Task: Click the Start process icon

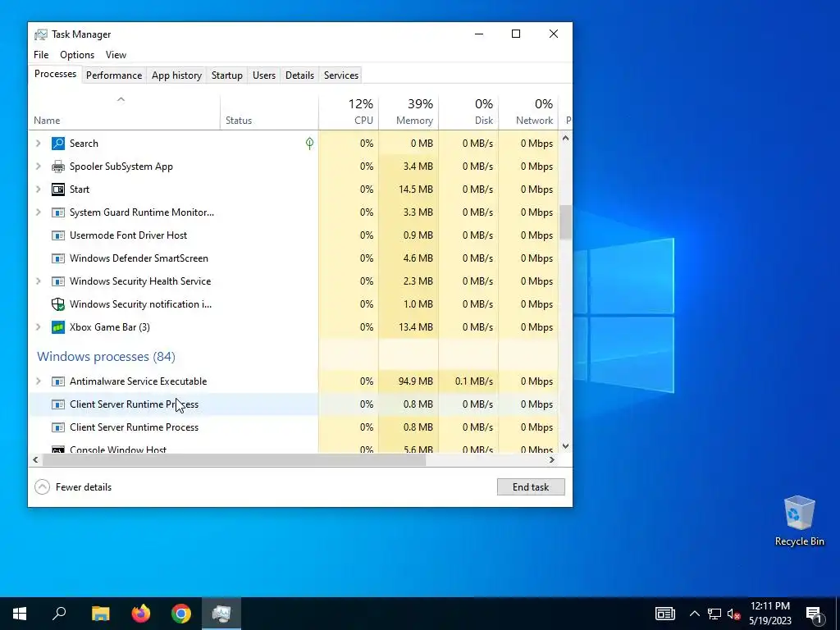Action: pos(58,189)
